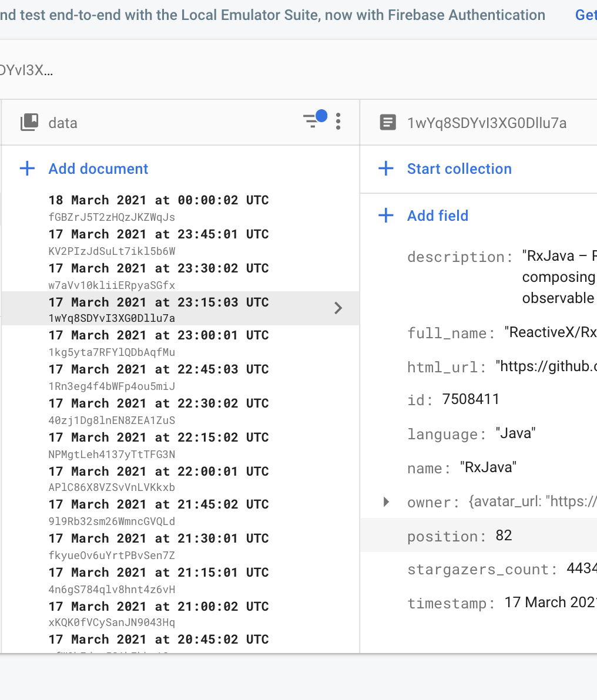Click the document ID 1Rn3eg4f4bWFp4ou5miJ

pyautogui.click(x=112, y=386)
